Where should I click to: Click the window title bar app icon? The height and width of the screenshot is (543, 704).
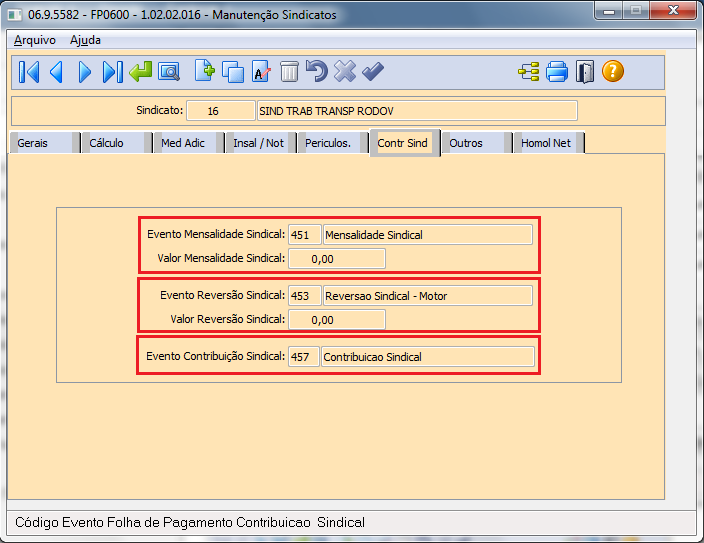(x=15, y=15)
